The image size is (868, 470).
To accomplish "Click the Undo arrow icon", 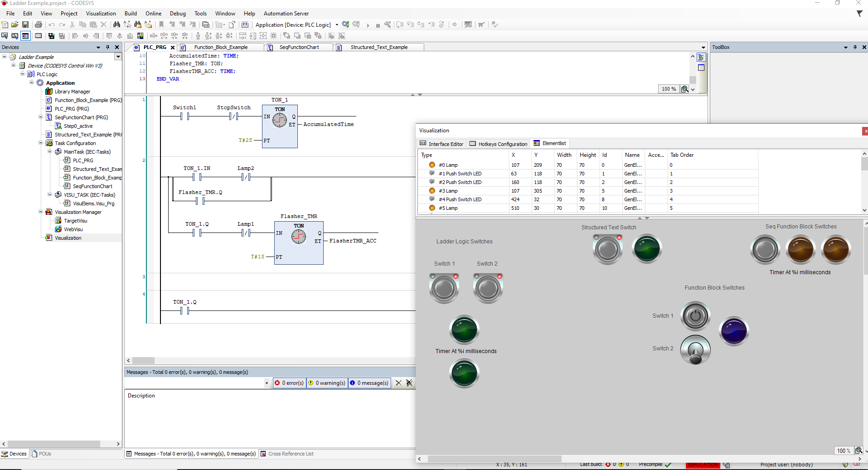I will (52, 24).
